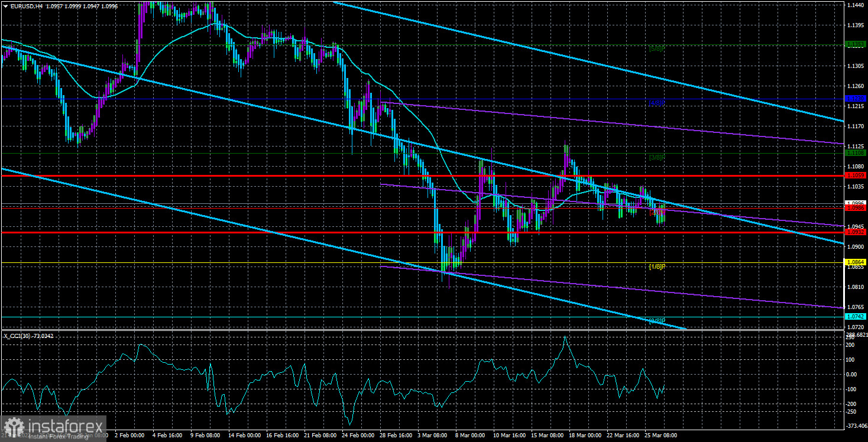Screen dimensions: 868x442
Task: Select the [4/8]P Murray level label
Action: point(657,103)
